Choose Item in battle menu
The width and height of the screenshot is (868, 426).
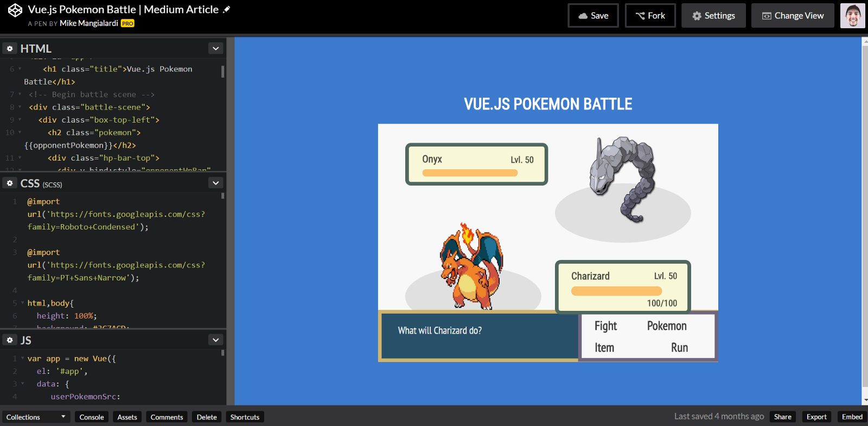[604, 348]
